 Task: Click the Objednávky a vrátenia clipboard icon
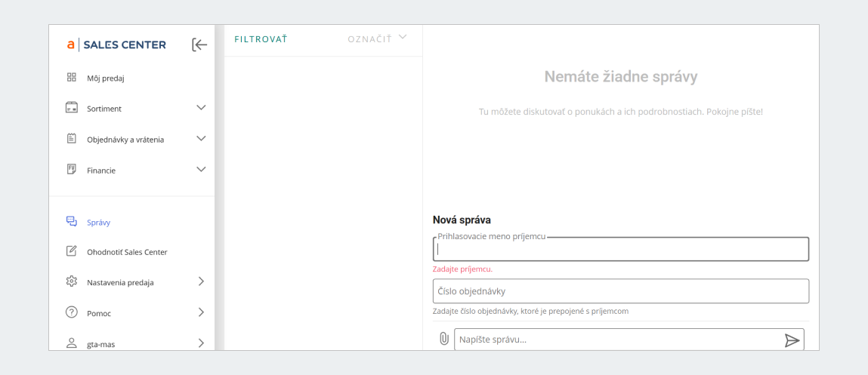[x=72, y=139]
